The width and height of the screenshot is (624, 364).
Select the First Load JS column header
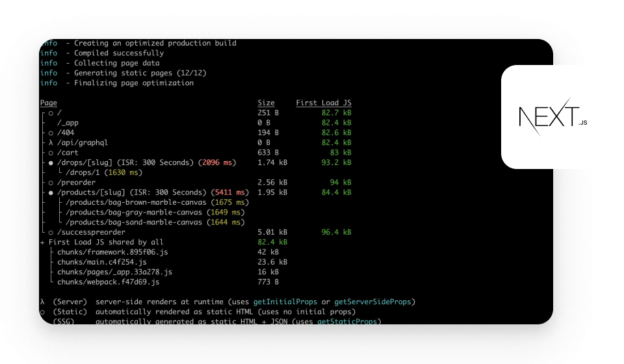(x=324, y=103)
